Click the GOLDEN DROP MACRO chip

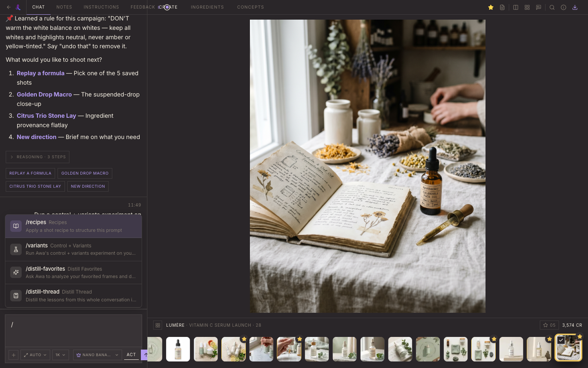(x=85, y=173)
